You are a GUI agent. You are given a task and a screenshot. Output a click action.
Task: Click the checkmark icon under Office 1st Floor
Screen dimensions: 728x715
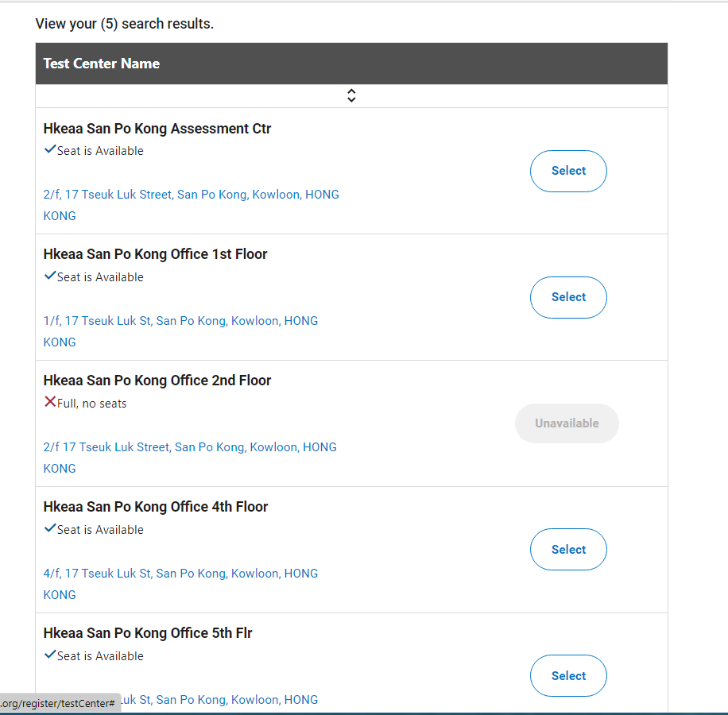pos(50,276)
